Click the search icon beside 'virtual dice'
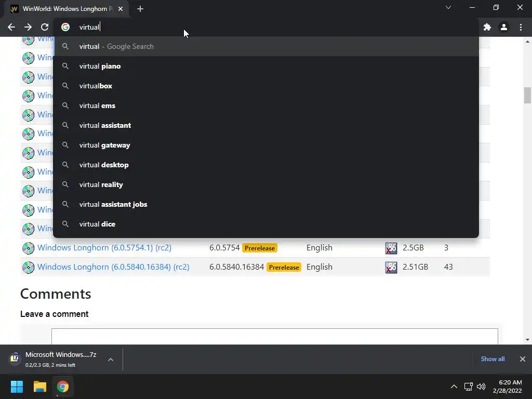The height and width of the screenshot is (399, 532). point(65,224)
